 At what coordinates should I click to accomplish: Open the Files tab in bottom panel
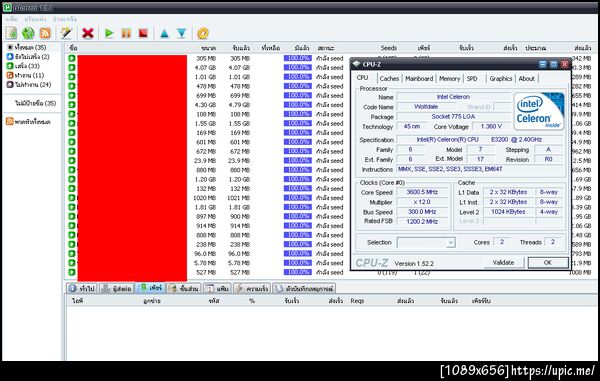tap(217, 288)
